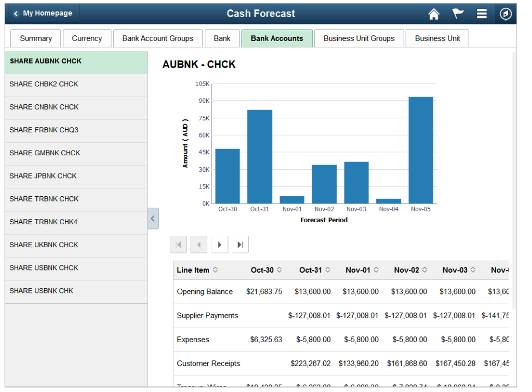
Task: Select SHARE JPBNK CHCK account
Action: tap(76, 176)
